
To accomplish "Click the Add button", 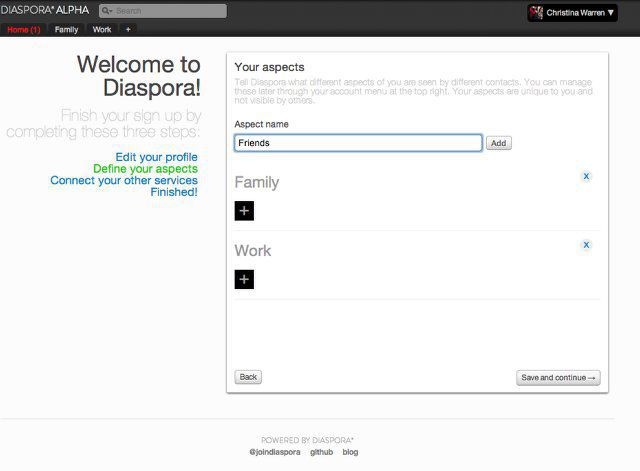I will 498,143.
